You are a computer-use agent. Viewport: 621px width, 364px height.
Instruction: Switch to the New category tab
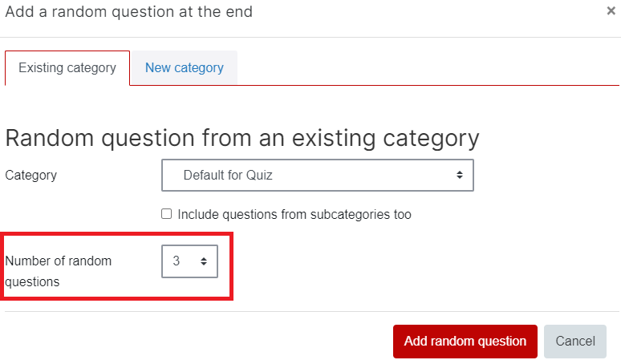(185, 67)
